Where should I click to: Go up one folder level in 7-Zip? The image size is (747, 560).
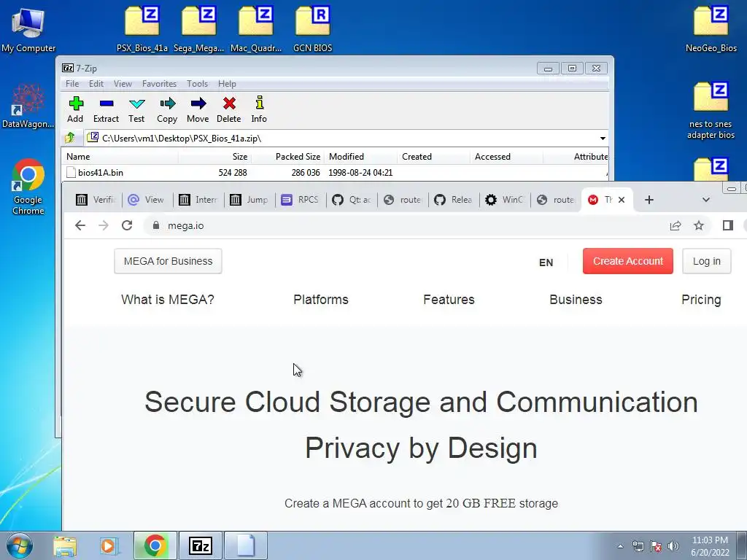click(x=70, y=138)
